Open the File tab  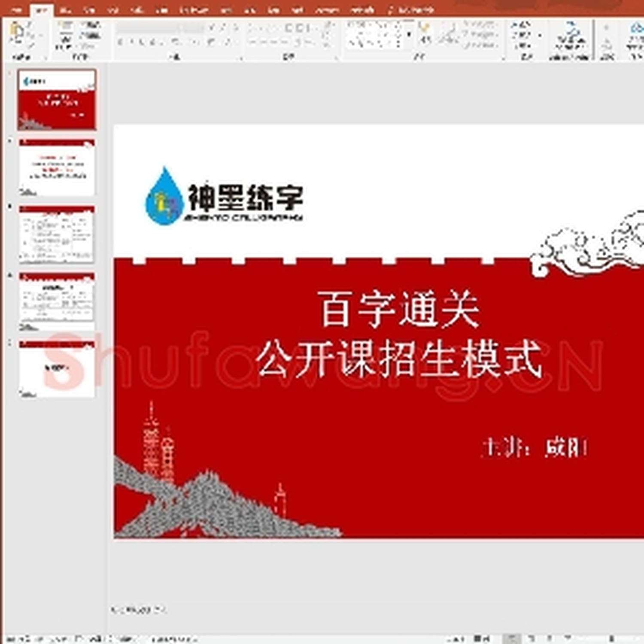coord(17,9)
